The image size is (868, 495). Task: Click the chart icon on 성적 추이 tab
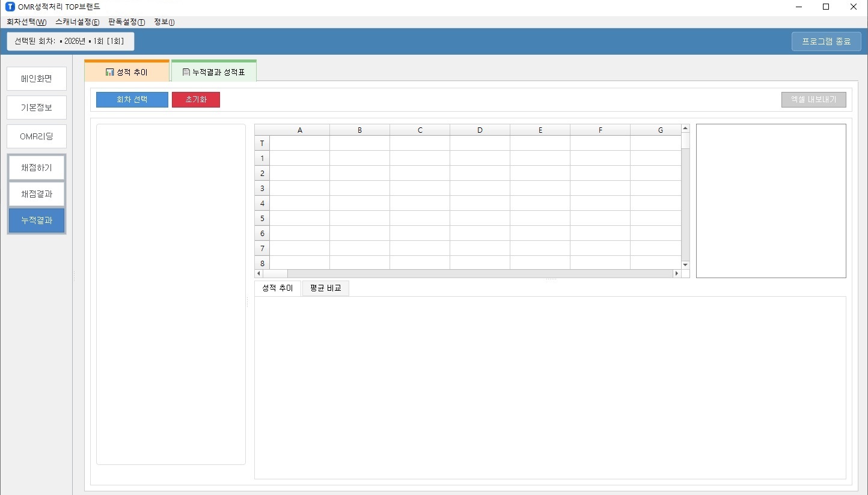[x=109, y=72]
